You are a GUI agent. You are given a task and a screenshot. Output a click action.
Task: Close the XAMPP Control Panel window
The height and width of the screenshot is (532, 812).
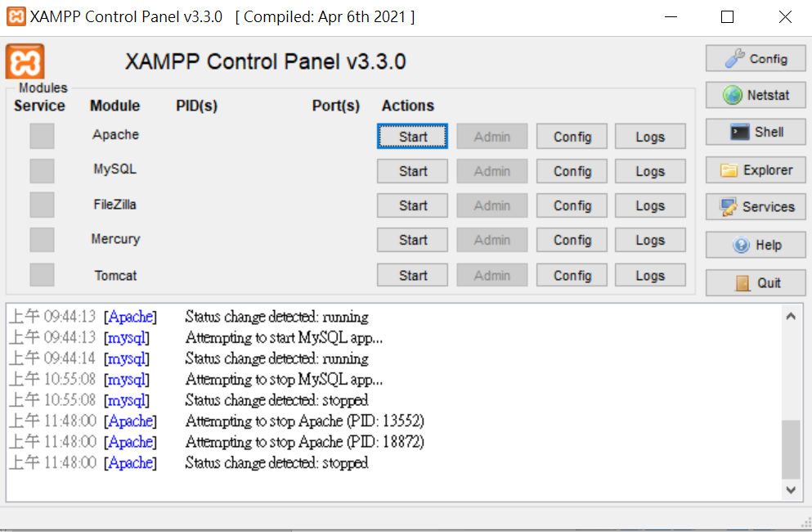tap(785, 16)
